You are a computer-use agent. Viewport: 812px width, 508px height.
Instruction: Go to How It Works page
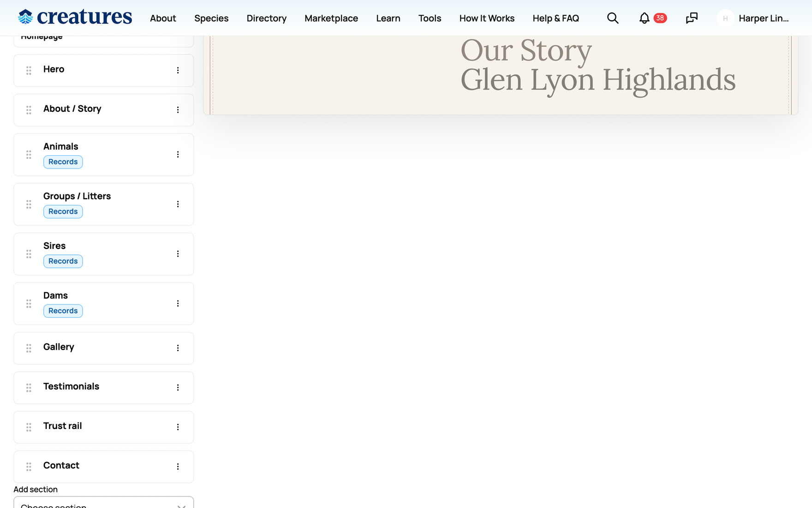(x=487, y=18)
